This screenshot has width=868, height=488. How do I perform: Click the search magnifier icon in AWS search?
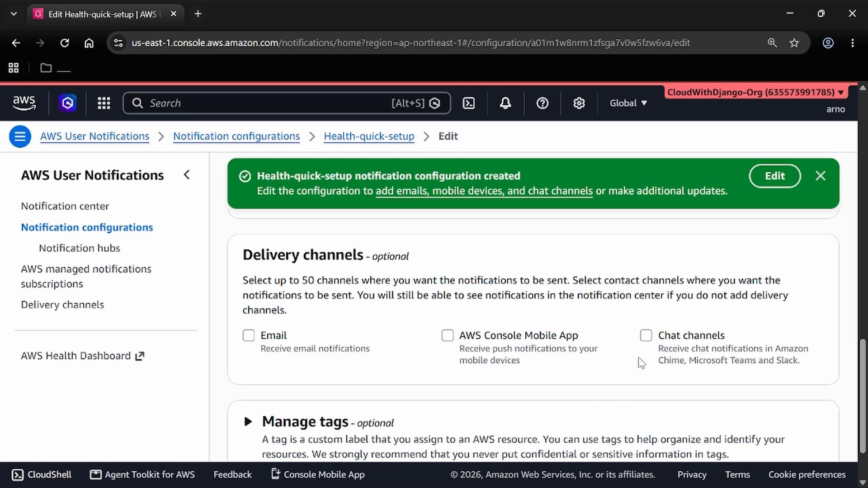(x=137, y=103)
